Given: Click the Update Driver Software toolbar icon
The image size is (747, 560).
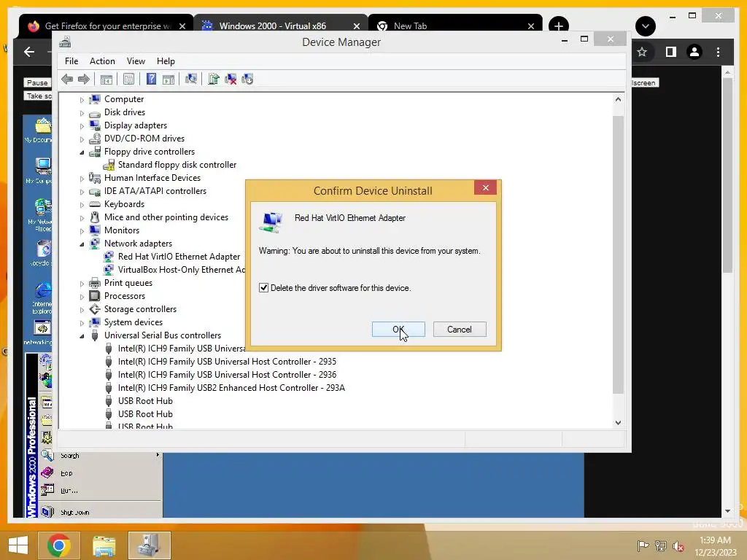Looking at the screenshot, I should coord(214,79).
